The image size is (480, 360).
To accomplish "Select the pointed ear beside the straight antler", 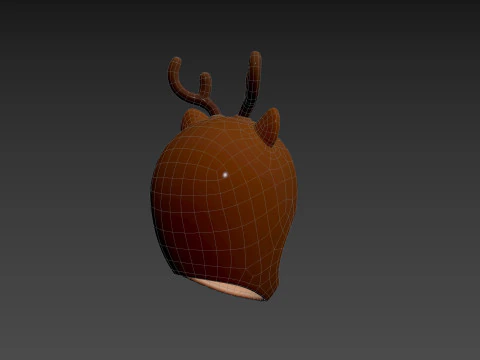I will 269,127.
